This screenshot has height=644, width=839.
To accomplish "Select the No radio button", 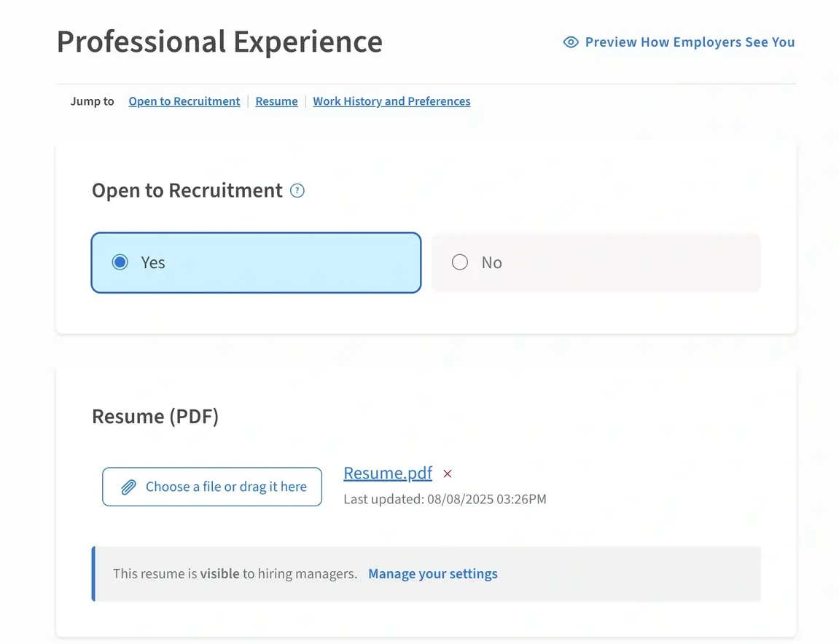I will tap(460, 262).
